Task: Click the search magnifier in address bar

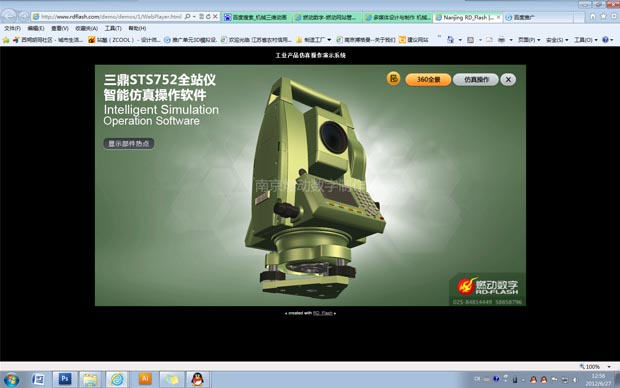Action: 187,17
